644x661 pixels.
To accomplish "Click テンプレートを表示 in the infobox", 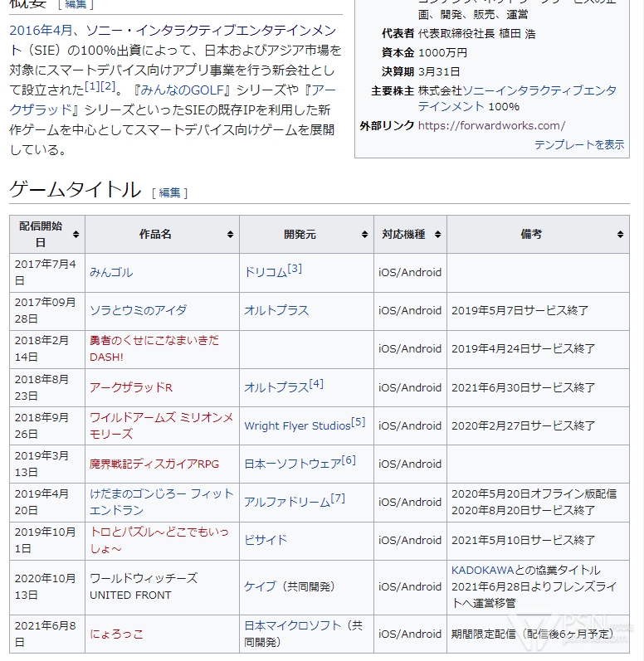I will [579, 144].
